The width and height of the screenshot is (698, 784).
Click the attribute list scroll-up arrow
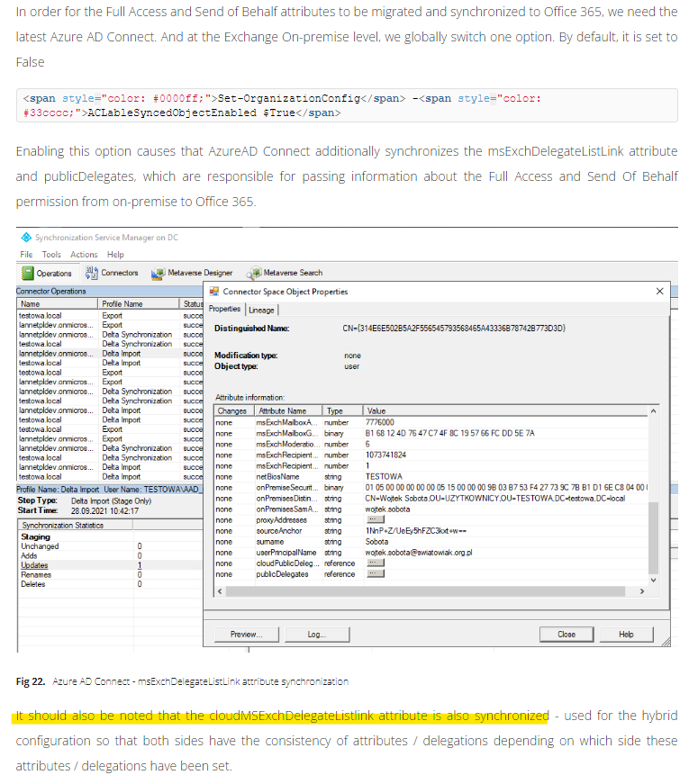click(x=653, y=411)
